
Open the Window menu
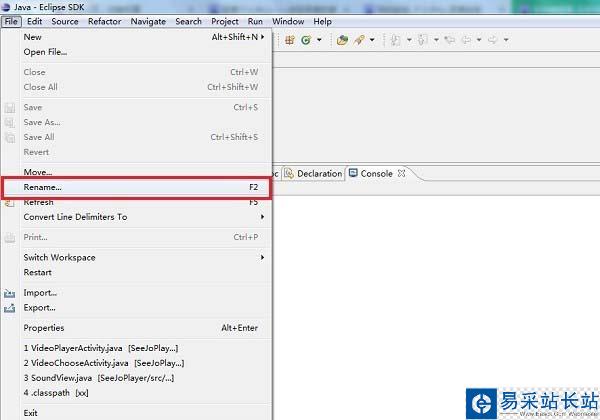click(x=288, y=21)
